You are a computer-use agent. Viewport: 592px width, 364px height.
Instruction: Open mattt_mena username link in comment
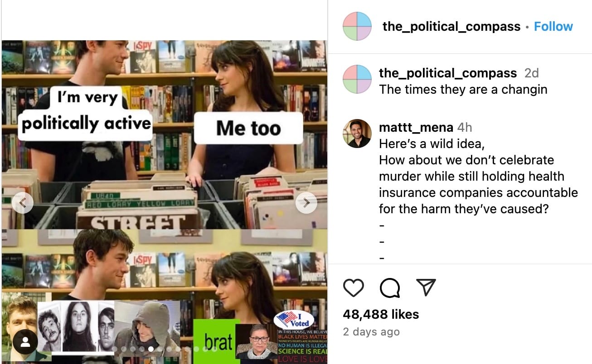point(416,128)
